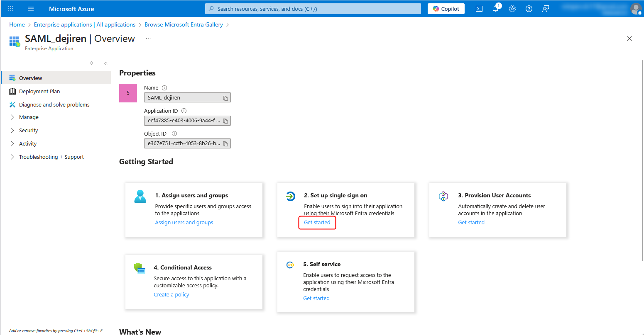Screen dimensions: 644x335
Task: Click Get started under Set up single sign on
Action: 317,223
